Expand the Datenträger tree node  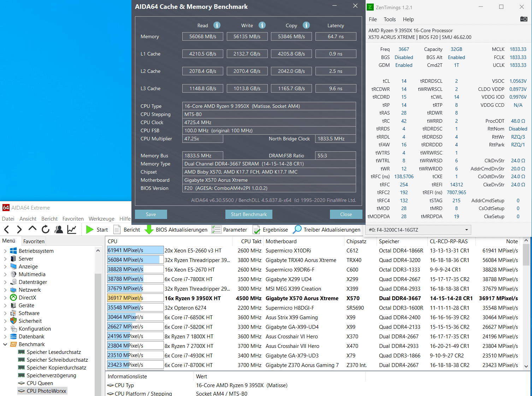pos(5,282)
